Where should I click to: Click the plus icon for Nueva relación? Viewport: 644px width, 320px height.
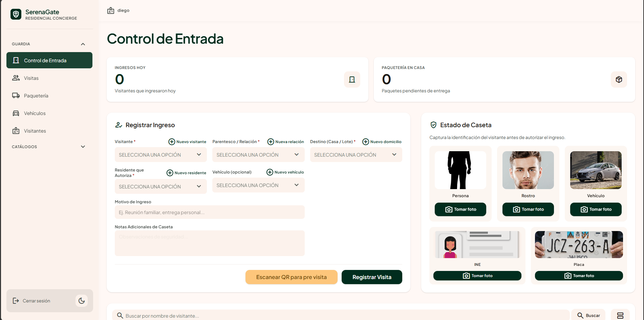tap(271, 142)
